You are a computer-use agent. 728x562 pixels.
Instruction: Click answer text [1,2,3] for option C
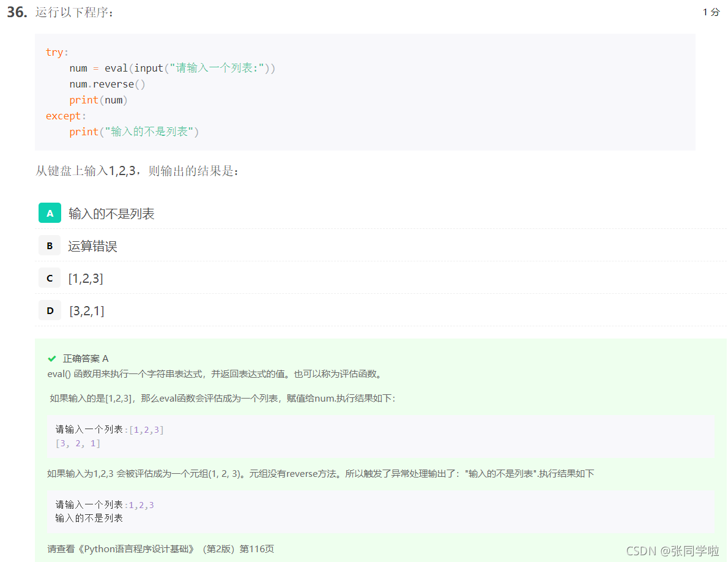point(86,279)
